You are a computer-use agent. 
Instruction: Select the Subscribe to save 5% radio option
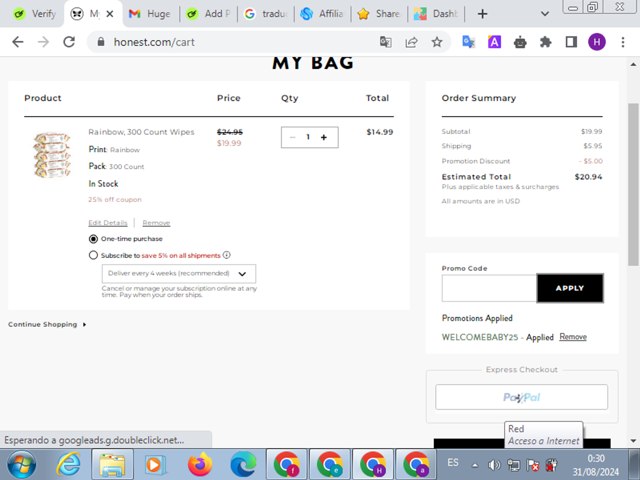coord(93,255)
